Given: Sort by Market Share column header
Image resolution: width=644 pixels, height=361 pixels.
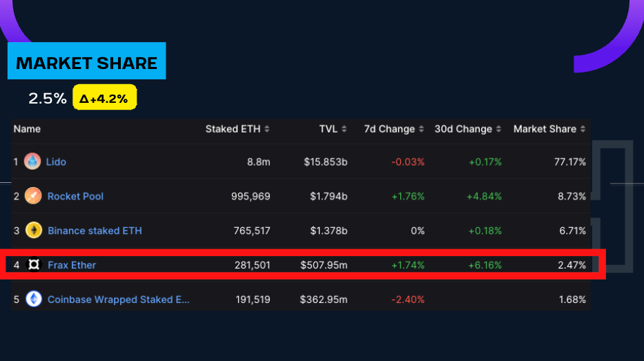Looking at the screenshot, I should 549,129.
